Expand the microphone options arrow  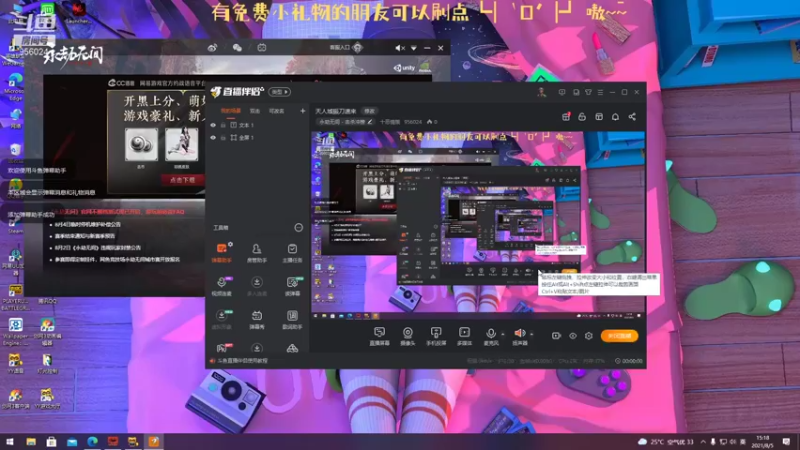tap(503, 334)
